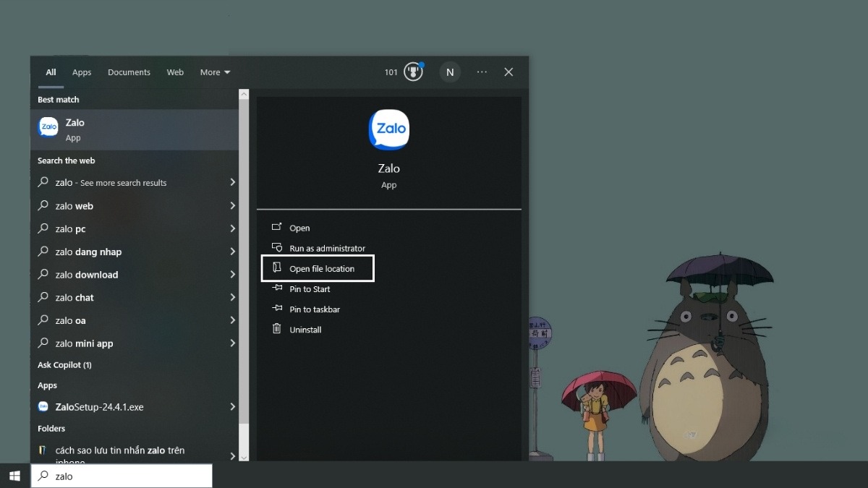
Task: Open the rewards trophy icon beside 101
Action: [413, 72]
